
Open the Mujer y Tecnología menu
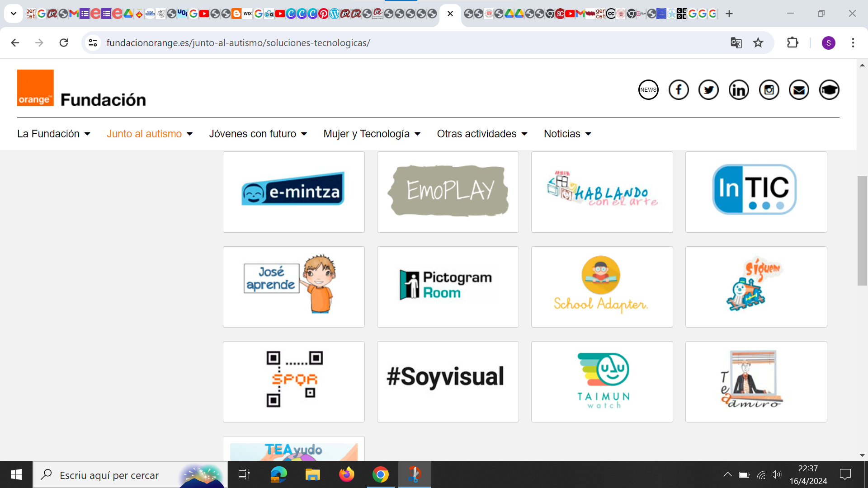click(372, 134)
